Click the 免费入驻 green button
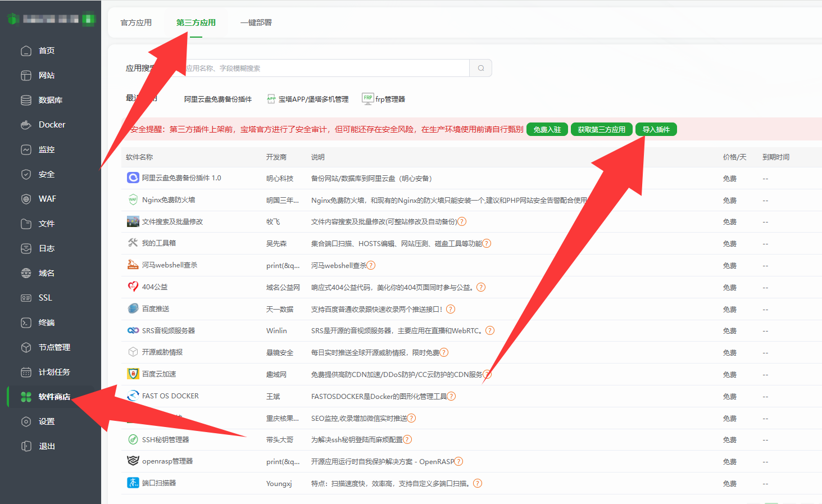Viewport: 822px width, 504px height. click(547, 129)
